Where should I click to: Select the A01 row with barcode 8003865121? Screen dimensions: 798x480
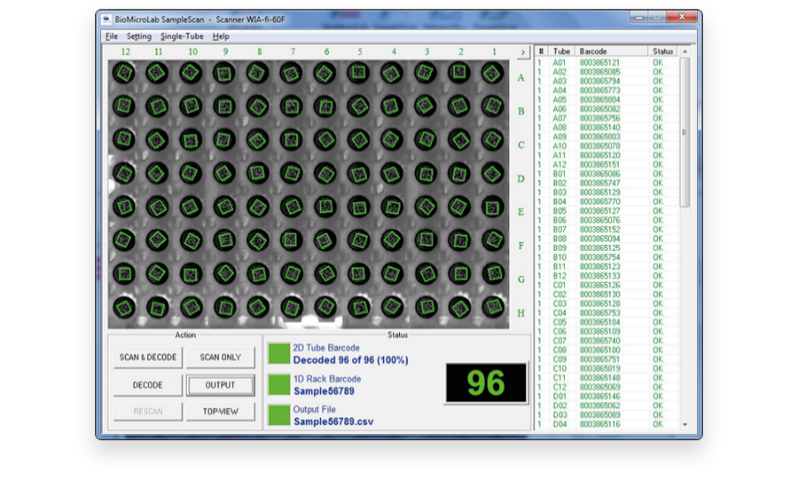(607, 63)
